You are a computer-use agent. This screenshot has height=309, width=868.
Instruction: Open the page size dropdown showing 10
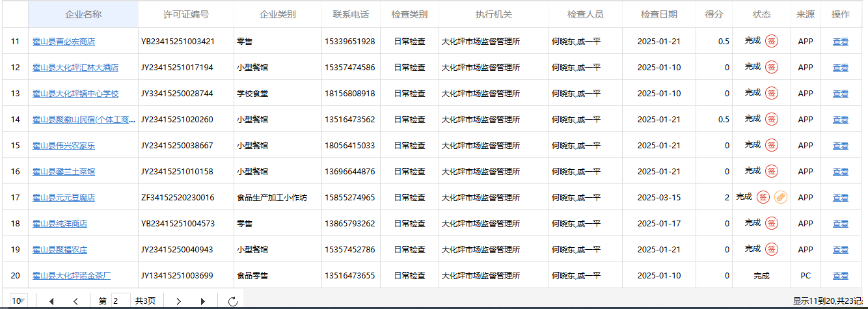[x=19, y=301]
